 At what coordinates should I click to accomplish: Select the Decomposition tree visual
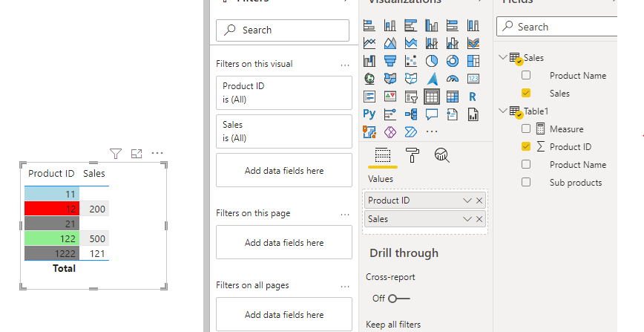tap(411, 114)
